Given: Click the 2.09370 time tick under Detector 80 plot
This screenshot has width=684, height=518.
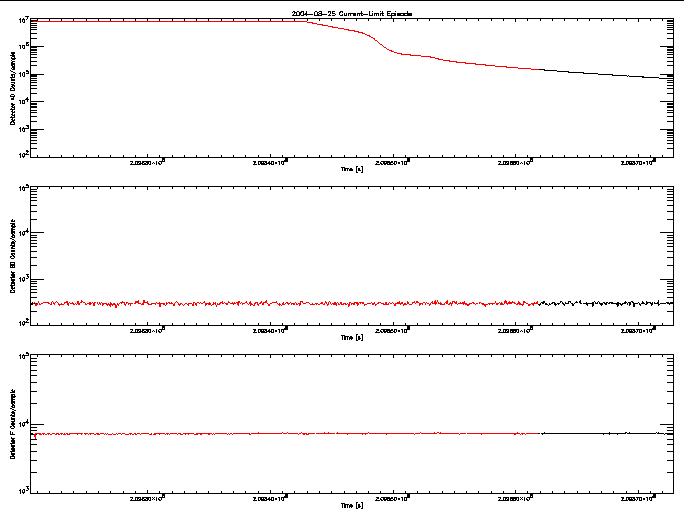Looking at the screenshot, I should point(639,330).
